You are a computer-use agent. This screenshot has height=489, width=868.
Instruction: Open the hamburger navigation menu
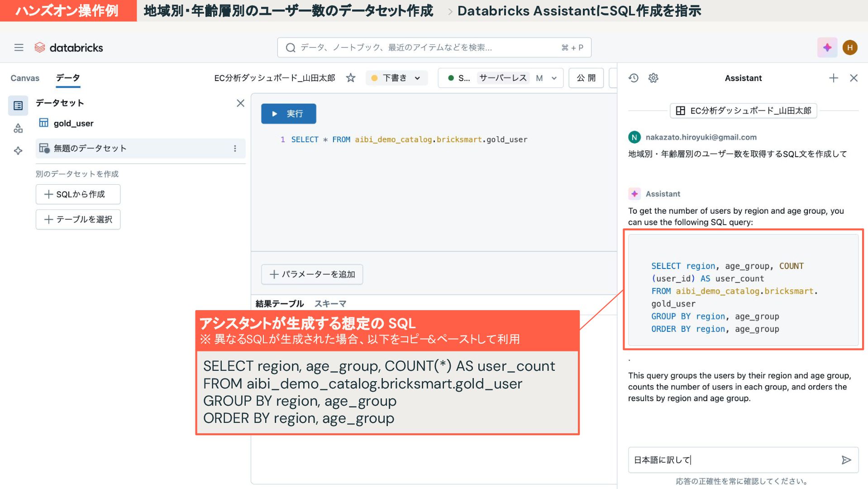(x=19, y=48)
